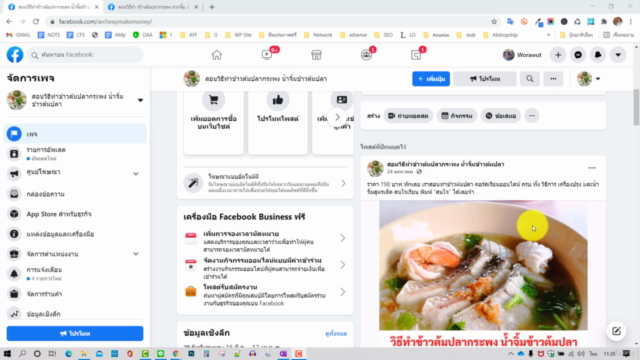Open the page switcher dropdown in sidebar

[140, 100]
